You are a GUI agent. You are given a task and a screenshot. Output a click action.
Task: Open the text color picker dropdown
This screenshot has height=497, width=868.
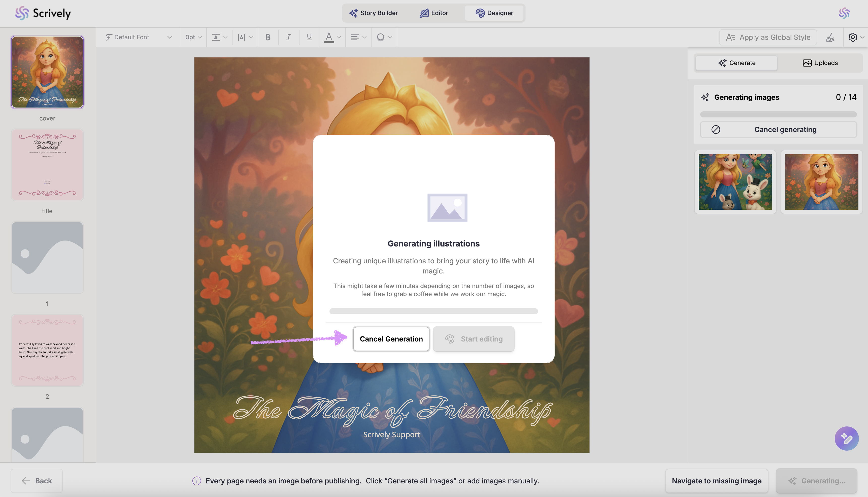tap(332, 37)
